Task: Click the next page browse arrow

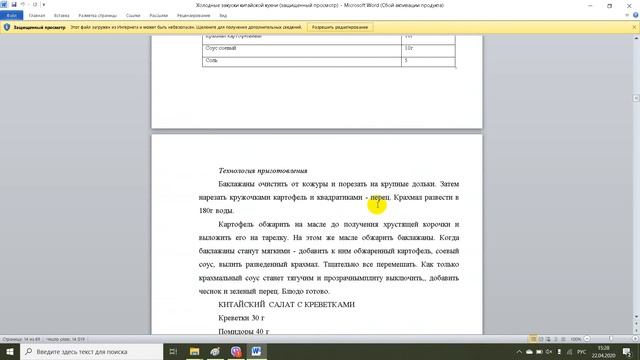Action: click(636, 331)
